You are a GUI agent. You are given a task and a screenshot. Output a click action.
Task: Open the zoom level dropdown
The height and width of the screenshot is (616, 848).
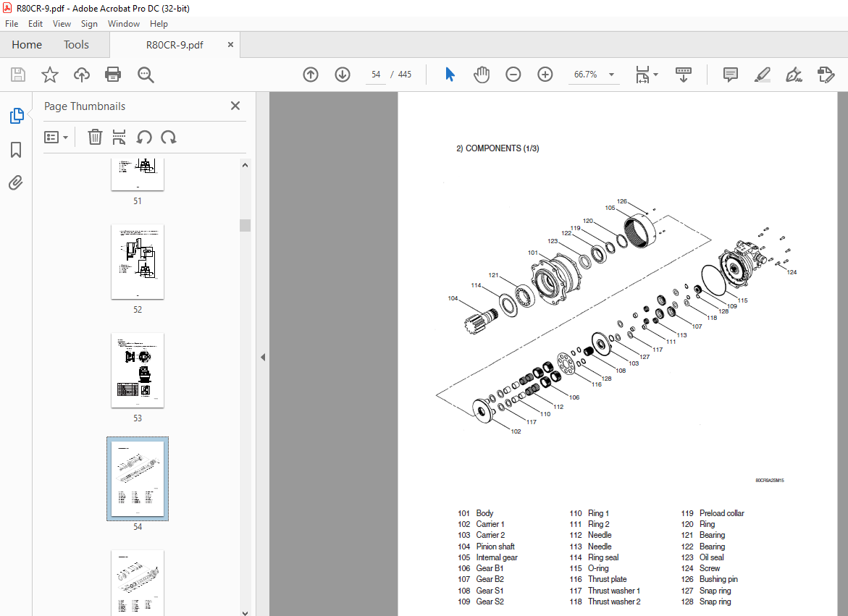(x=612, y=75)
